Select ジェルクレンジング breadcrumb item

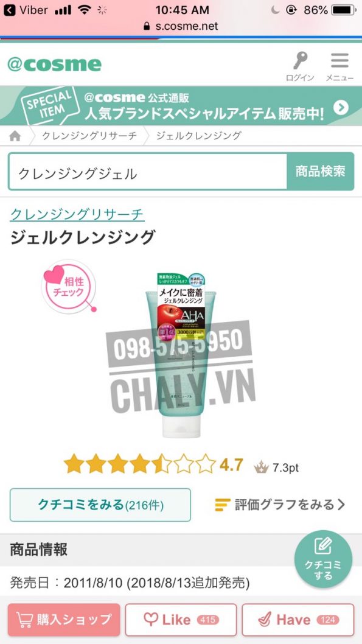(199, 136)
